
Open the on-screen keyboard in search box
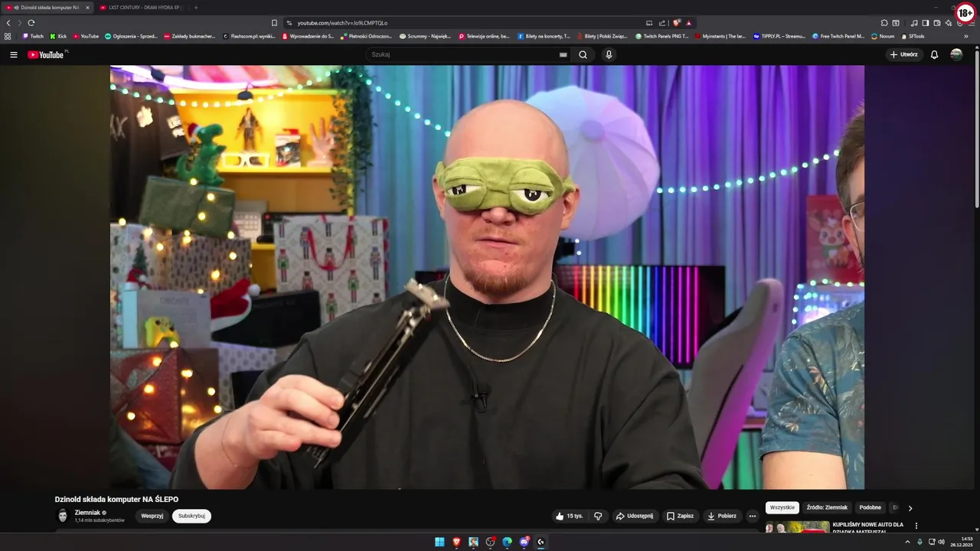pyautogui.click(x=563, y=54)
